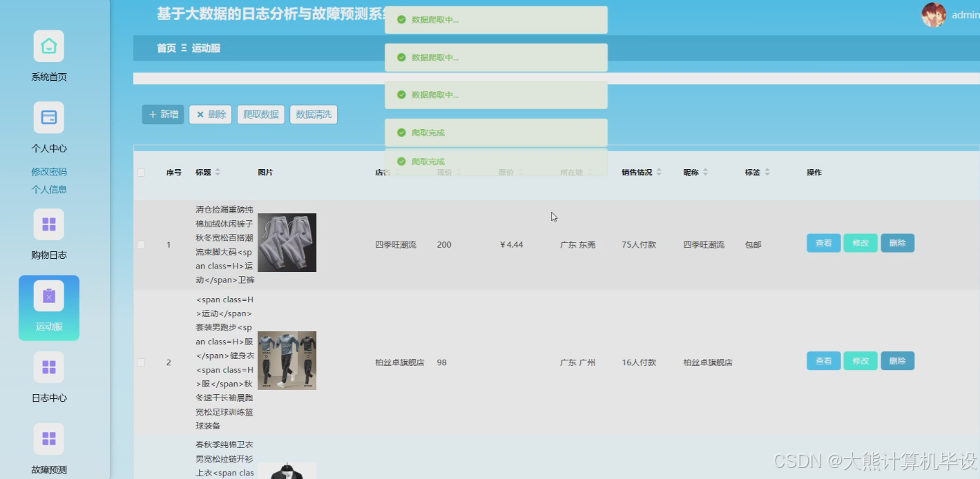This screenshot has height=479, width=980.
Task: Click 查看 button for row 2
Action: (823, 361)
